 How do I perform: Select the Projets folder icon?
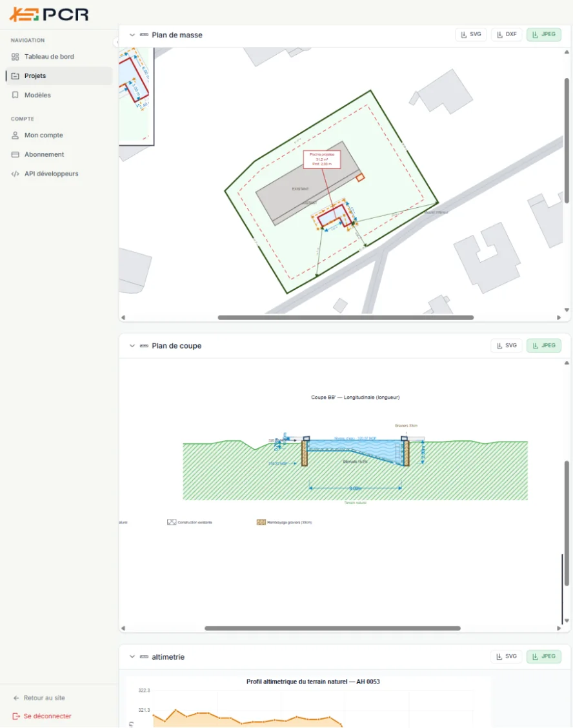coord(15,76)
